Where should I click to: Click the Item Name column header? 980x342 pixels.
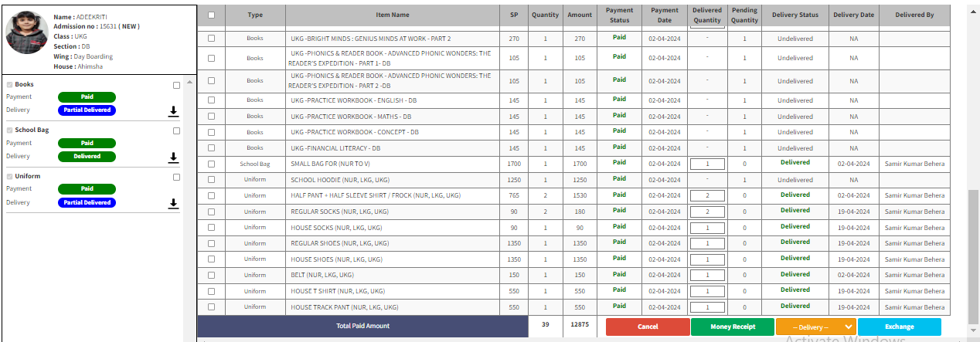393,15
